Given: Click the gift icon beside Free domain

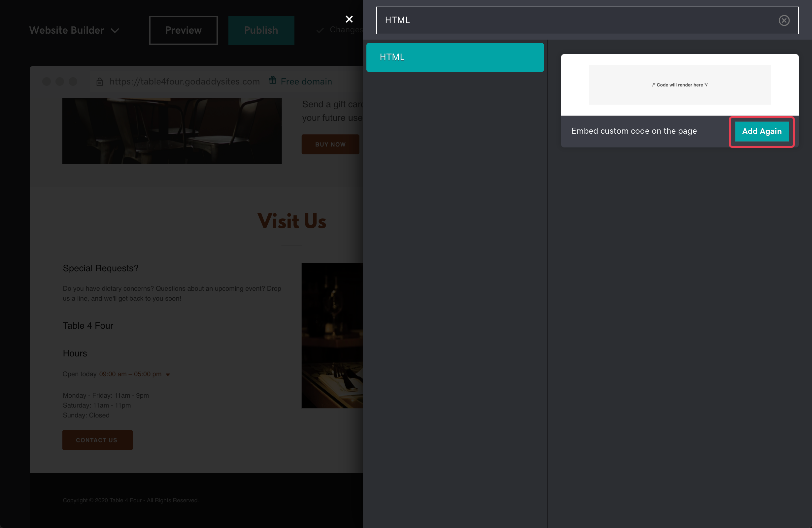Looking at the screenshot, I should 273,80.
